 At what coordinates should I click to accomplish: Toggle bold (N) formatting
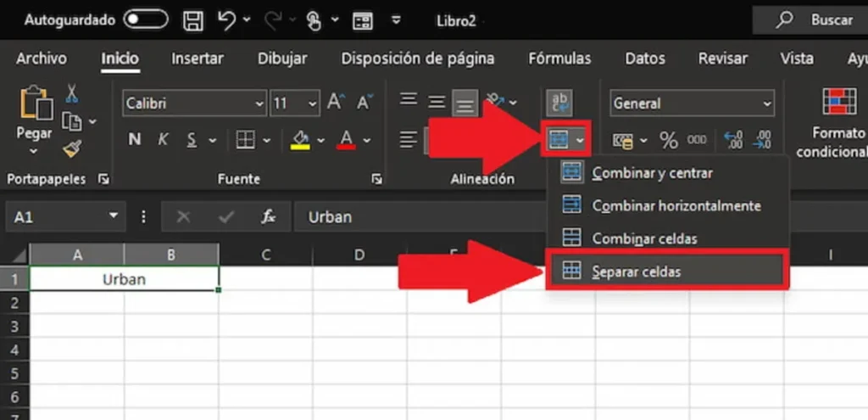134,140
